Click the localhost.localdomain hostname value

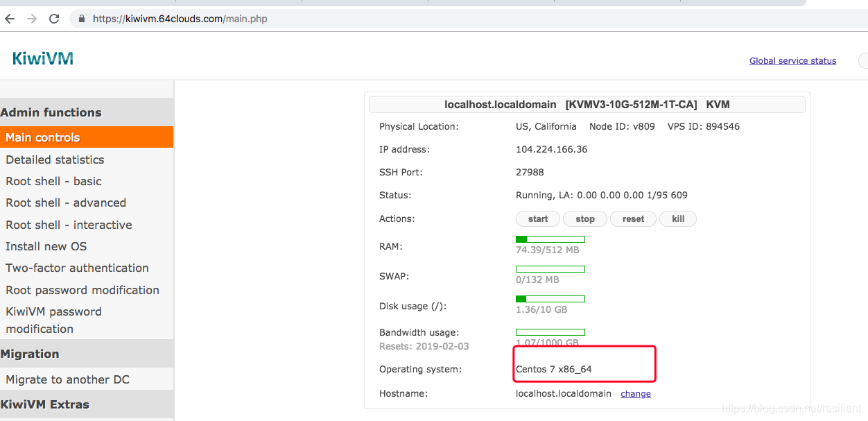click(x=564, y=393)
